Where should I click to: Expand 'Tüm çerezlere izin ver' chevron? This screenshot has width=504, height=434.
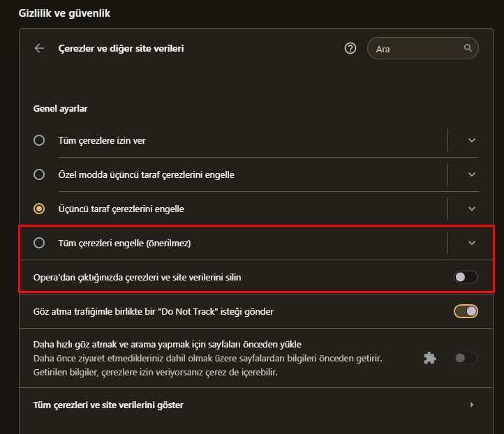[472, 140]
